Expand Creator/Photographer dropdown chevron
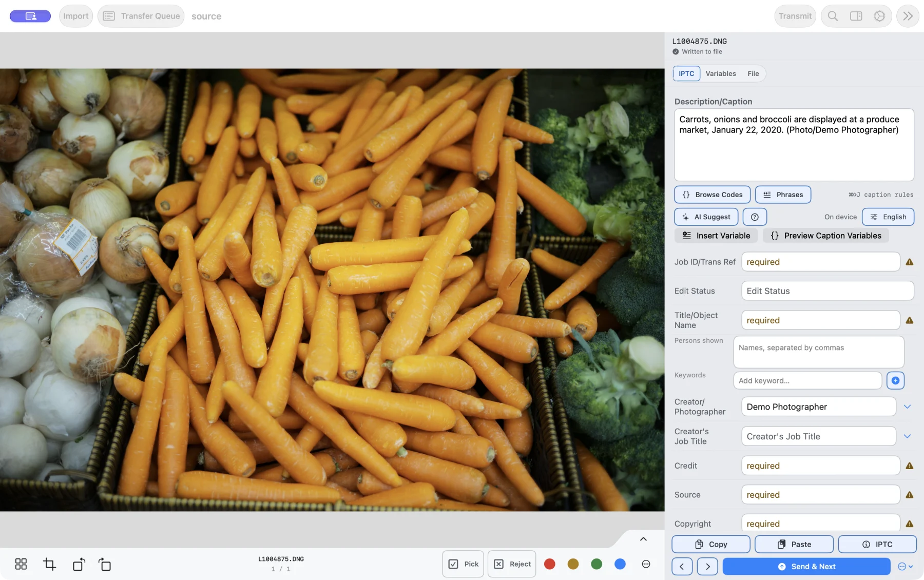Viewport: 924px width, 580px height. pyautogui.click(x=907, y=407)
